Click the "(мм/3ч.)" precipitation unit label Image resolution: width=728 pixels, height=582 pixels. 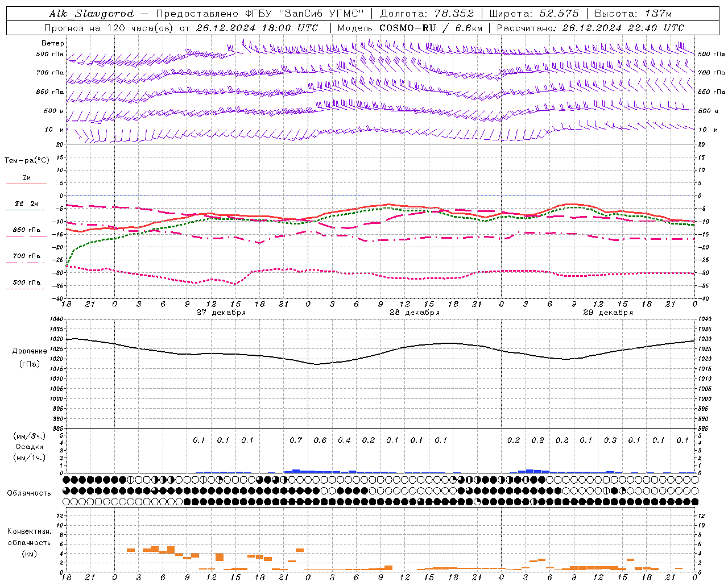[30, 436]
